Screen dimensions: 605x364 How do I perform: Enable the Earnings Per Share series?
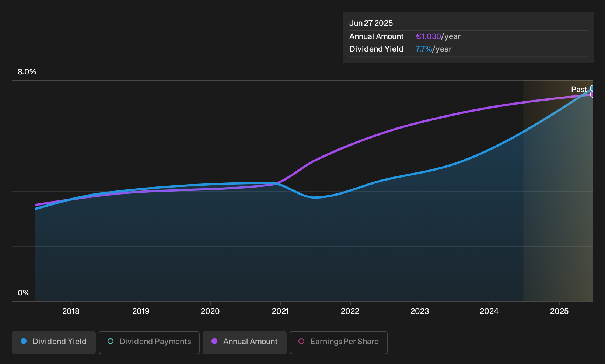coord(339,342)
